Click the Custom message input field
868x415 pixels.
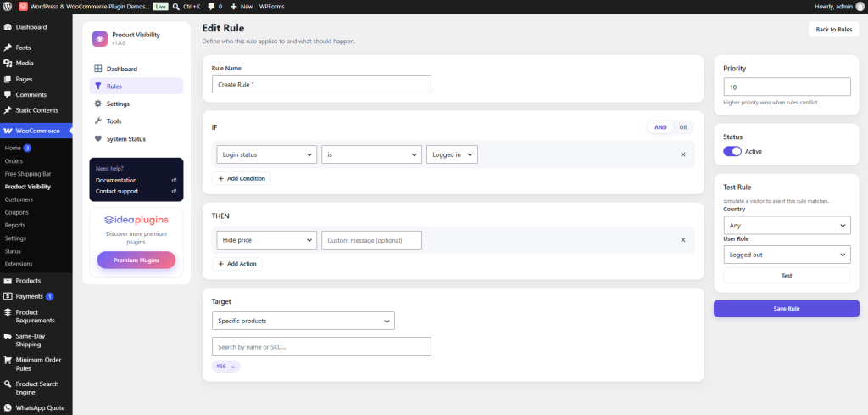coord(371,240)
